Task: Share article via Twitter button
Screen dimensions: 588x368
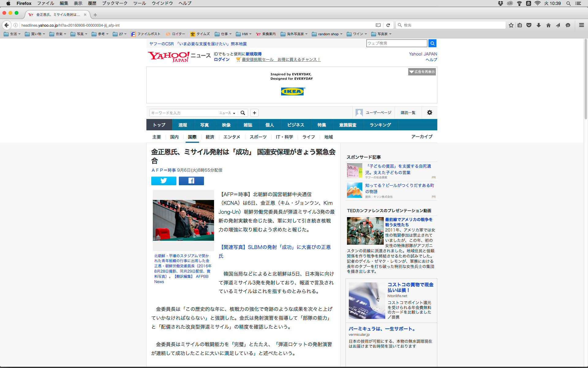Action: click(164, 181)
